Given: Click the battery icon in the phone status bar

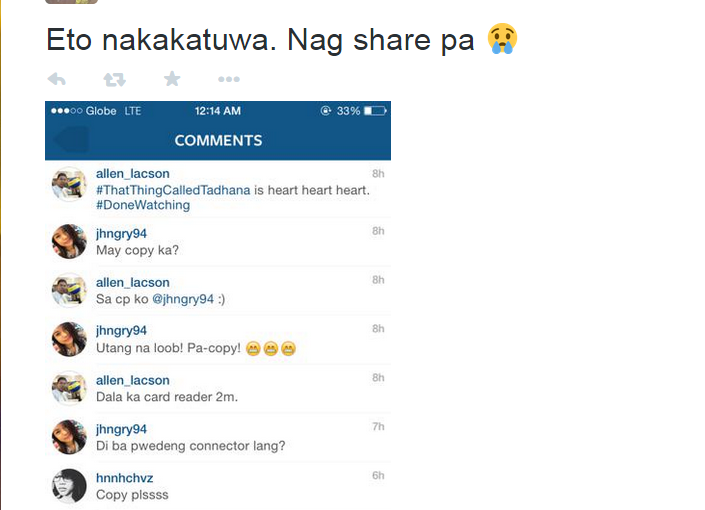Looking at the screenshot, I should point(375,111).
